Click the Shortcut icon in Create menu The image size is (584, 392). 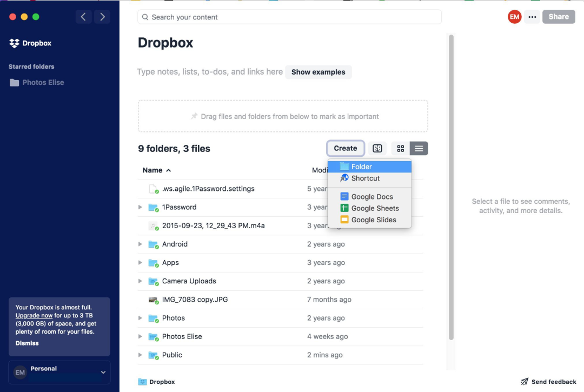click(344, 178)
